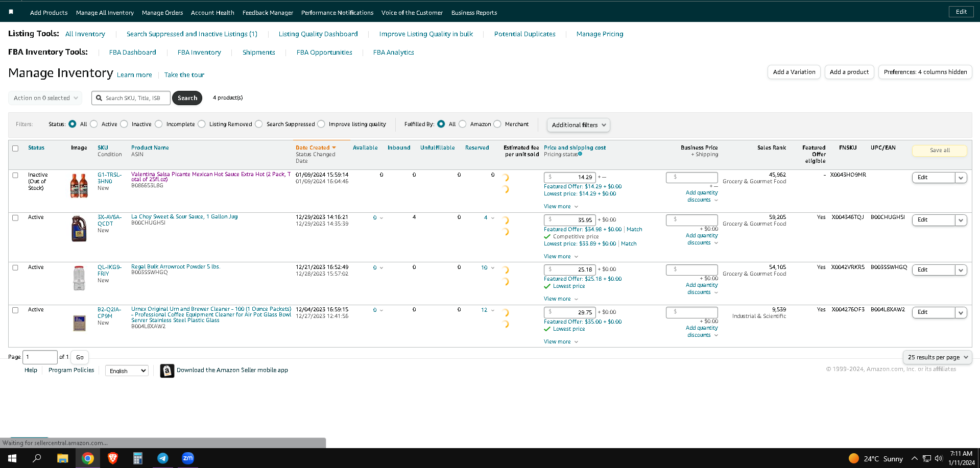Click the 35.95 price field for La Choy
980x468 pixels.
pyautogui.click(x=570, y=220)
